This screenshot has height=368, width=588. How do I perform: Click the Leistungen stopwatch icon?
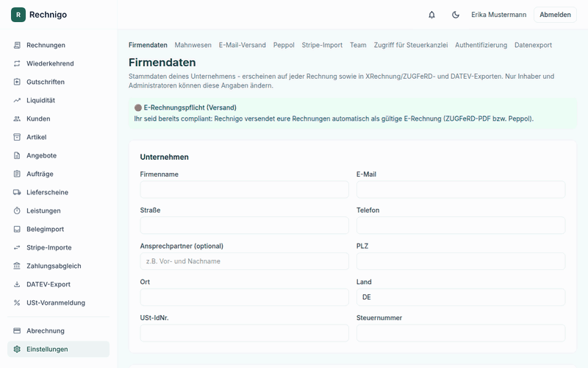click(x=17, y=210)
